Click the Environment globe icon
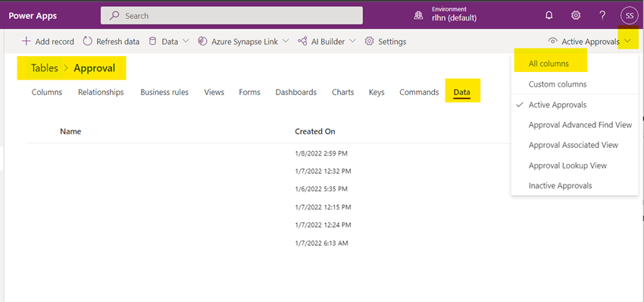This screenshot has height=302, width=644. tap(418, 16)
